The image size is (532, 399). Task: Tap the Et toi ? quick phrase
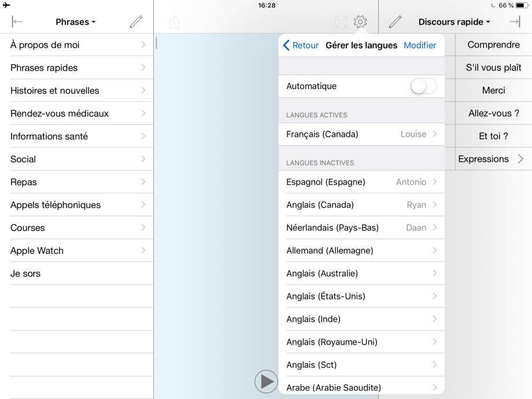pos(493,136)
